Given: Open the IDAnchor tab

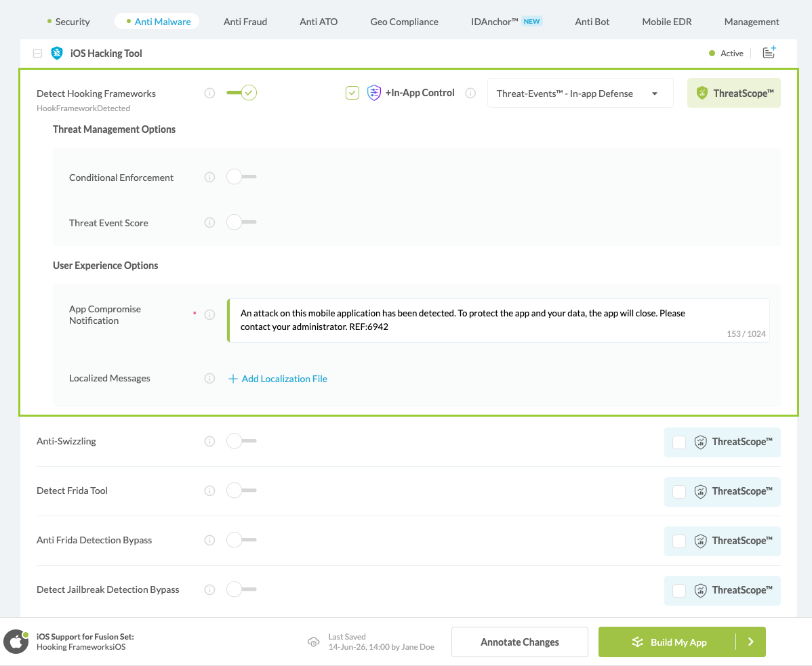Looking at the screenshot, I should click(x=506, y=22).
